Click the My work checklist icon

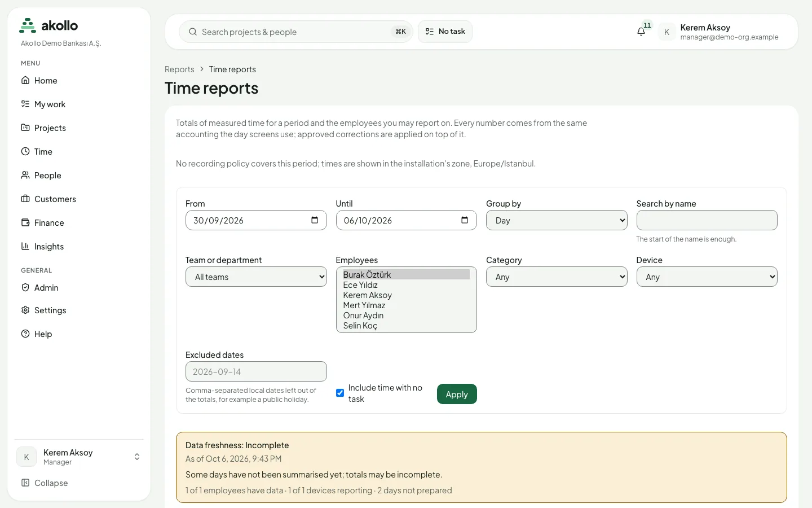[x=25, y=104]
